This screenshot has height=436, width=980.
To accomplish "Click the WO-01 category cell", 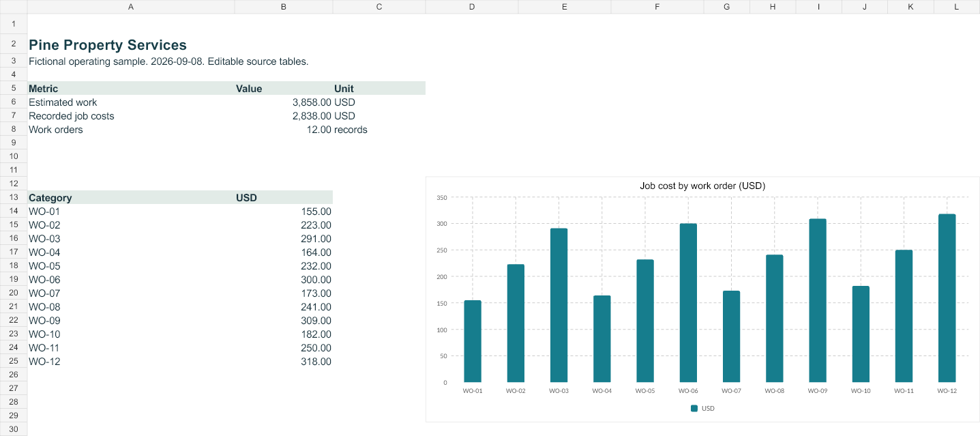I will coord(131,211).
